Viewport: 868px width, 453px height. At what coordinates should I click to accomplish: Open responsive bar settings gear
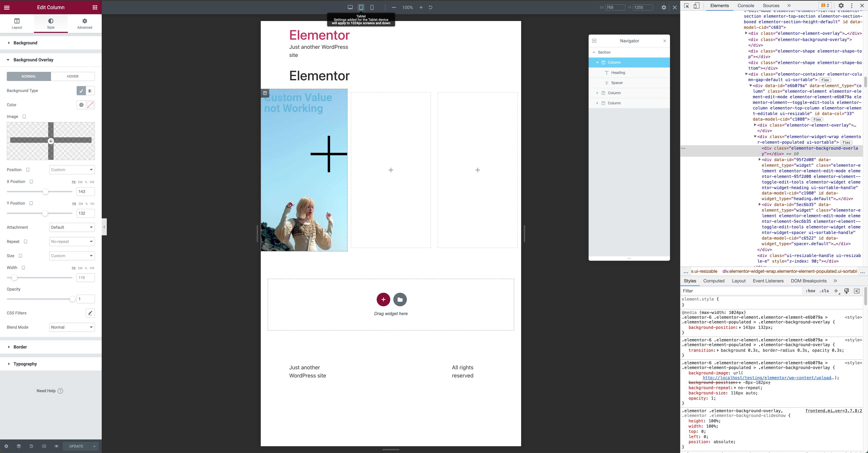[664, 7]
